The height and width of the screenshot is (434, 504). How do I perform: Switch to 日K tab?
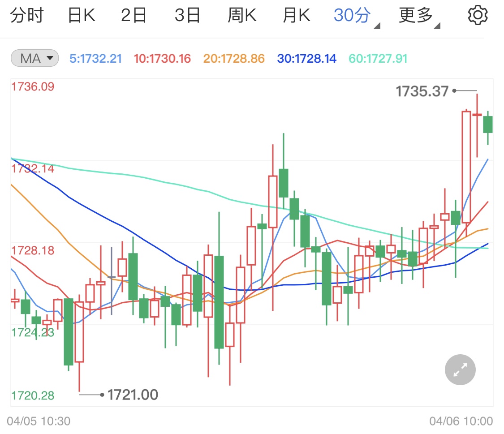pos(82,15)
